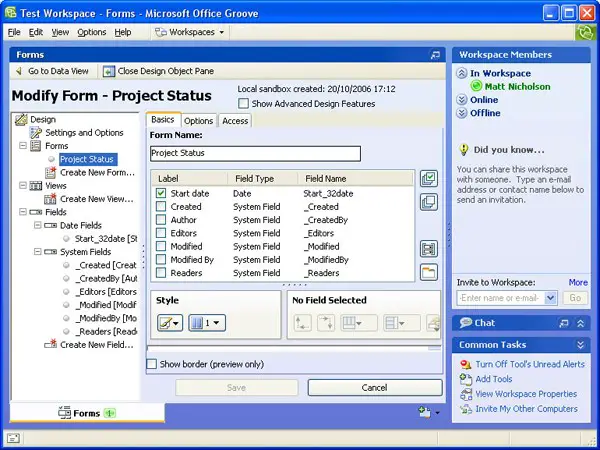The height and width of the screenshot is (450, 600).
Task: Collapse the System Fields node
Action: click(38, 252)
